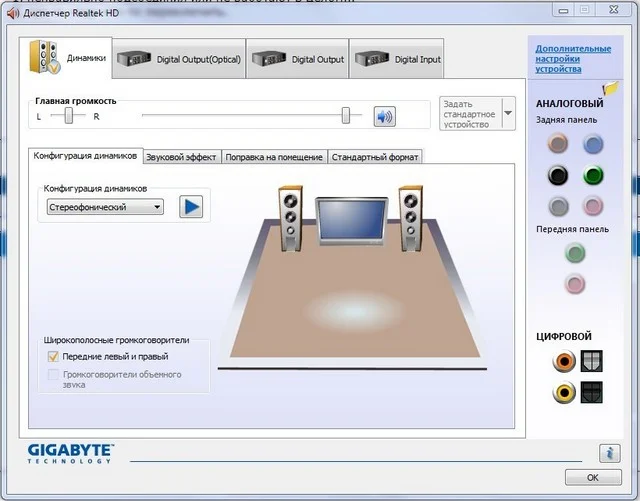This screenshot has width=640, height=501.
Task: Select the pink rear panel jack
Action: [x=593, y=206]
